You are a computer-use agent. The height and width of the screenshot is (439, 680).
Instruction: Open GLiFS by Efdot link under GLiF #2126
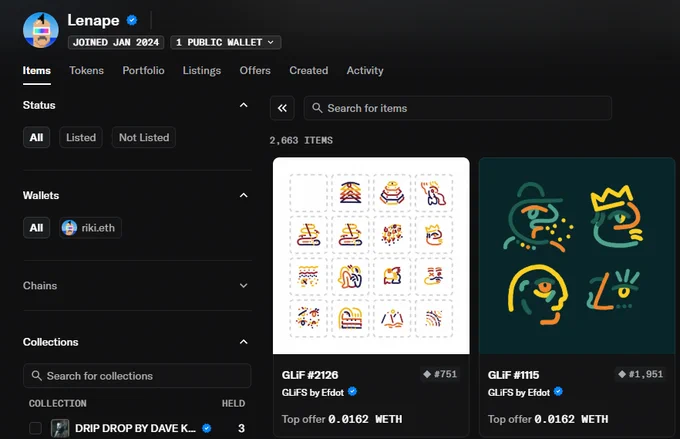coord(313,393)
